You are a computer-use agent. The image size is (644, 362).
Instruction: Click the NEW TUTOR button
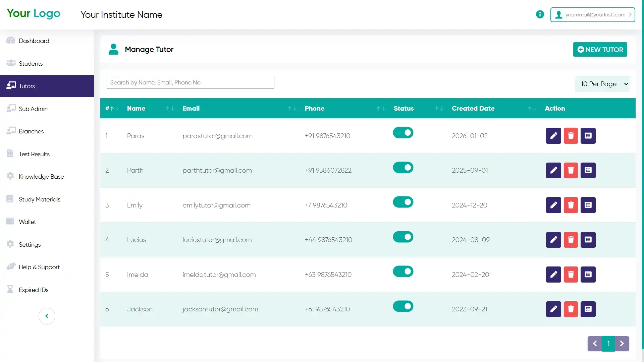600,49
